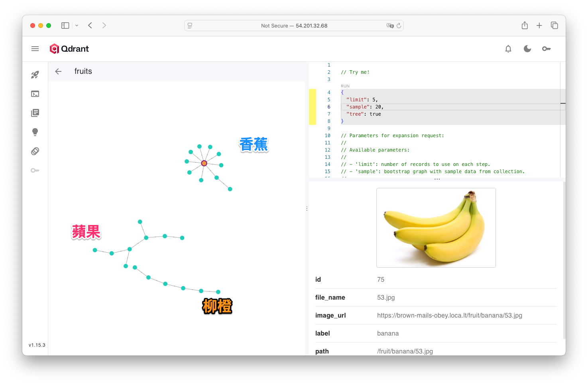
Task: Toggle dark mode with moon icon
Action: (x=527, y=49)
